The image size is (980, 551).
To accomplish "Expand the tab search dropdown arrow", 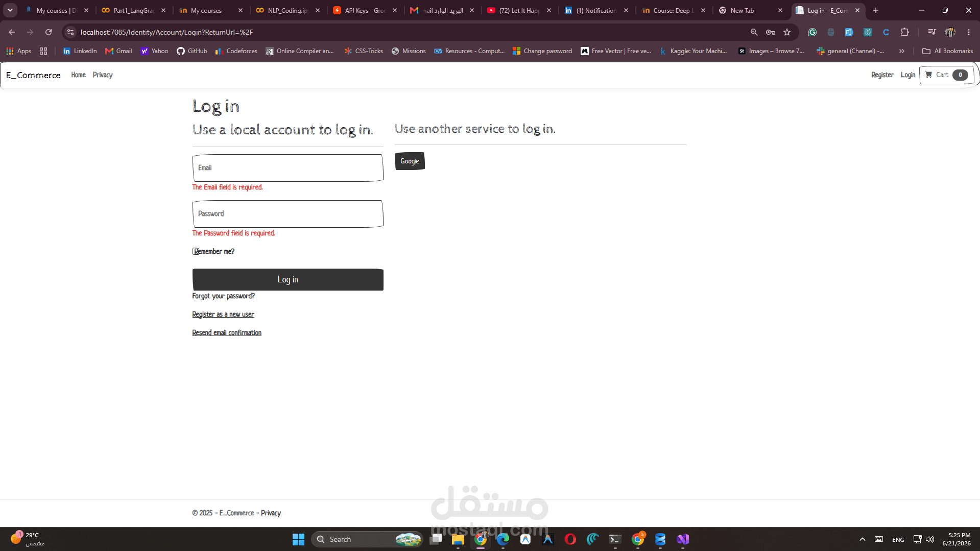I will (x=10, y=10).
